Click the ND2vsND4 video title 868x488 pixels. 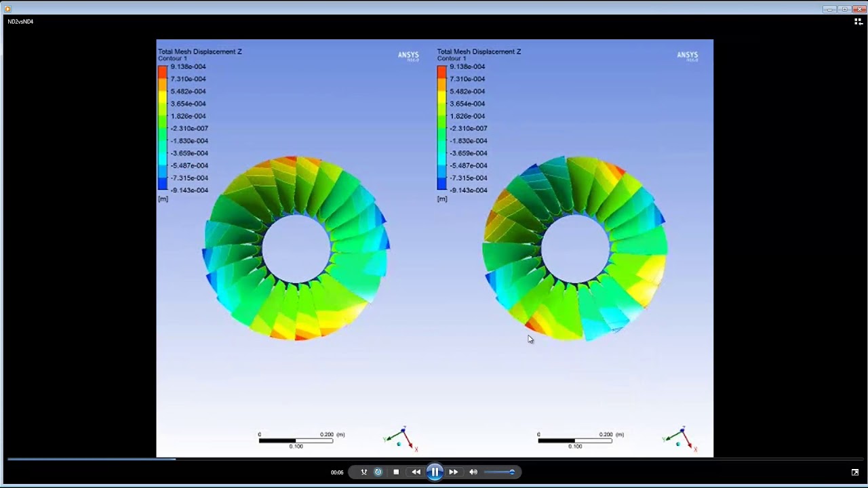click(x=20, y=22)
